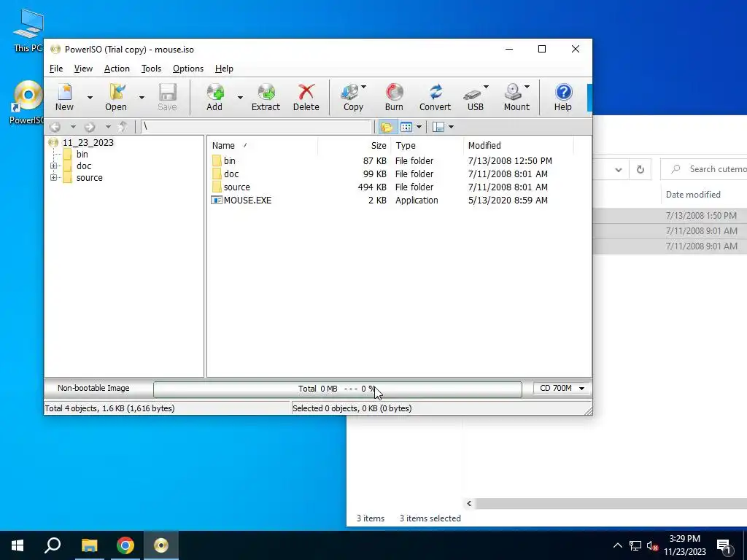Sort the list by Type column header

(x=427, y=146)
